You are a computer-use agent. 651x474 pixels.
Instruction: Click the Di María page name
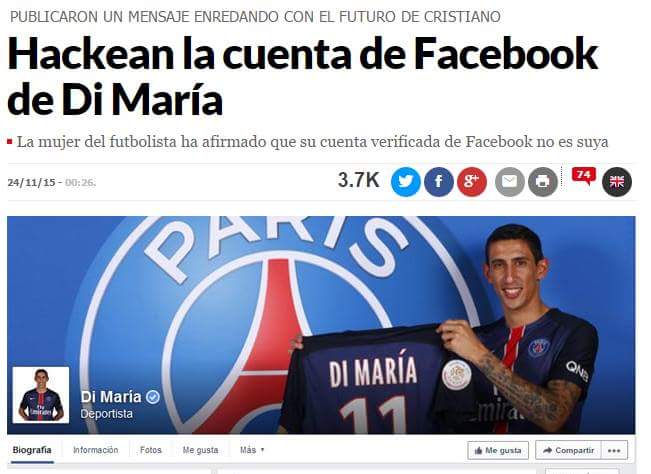pos(111,397)
